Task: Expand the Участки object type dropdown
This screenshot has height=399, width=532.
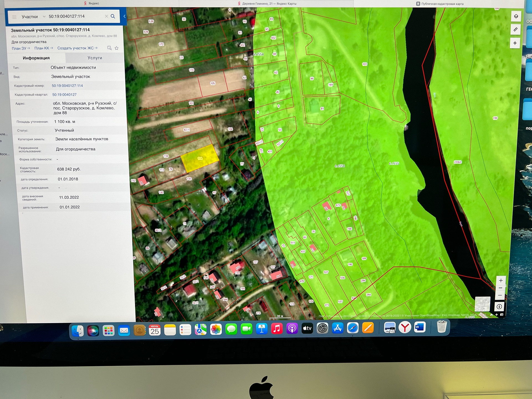Action: 44,17
